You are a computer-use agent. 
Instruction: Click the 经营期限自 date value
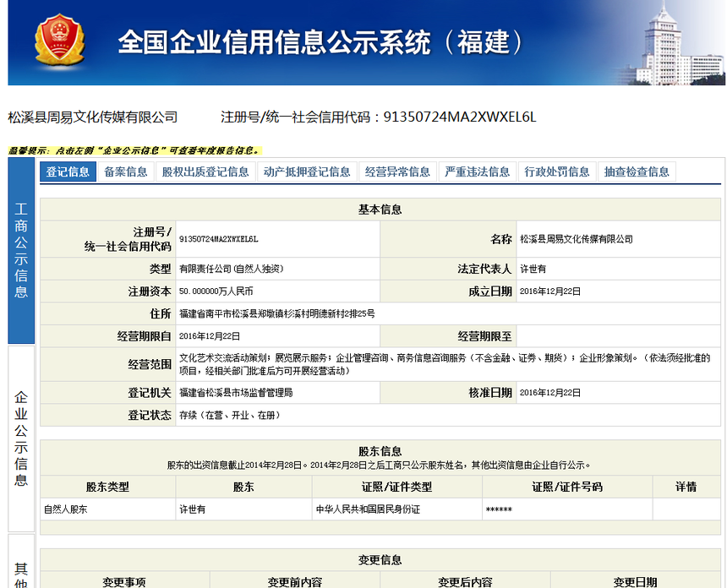click(x=210, y=336)
